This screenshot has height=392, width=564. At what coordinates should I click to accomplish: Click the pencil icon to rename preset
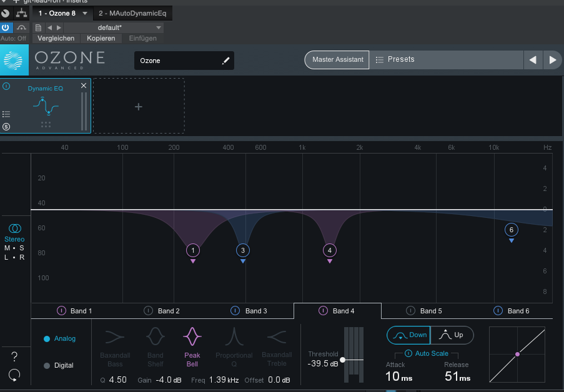coord(225,61)
